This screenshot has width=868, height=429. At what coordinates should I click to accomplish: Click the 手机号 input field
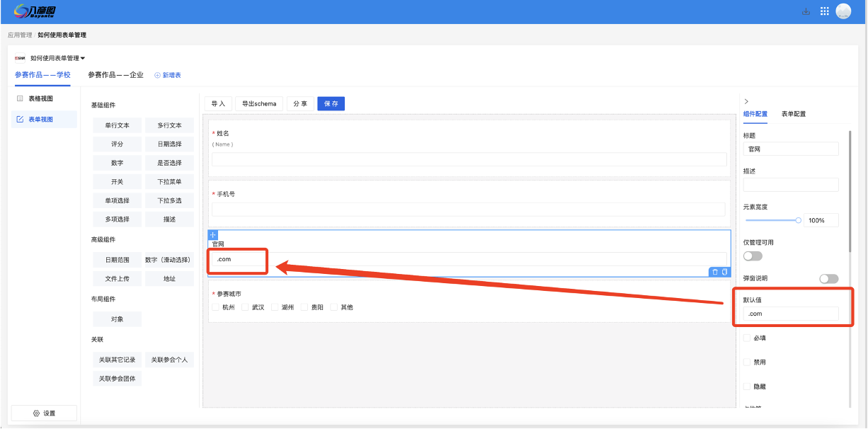(469, 209)
